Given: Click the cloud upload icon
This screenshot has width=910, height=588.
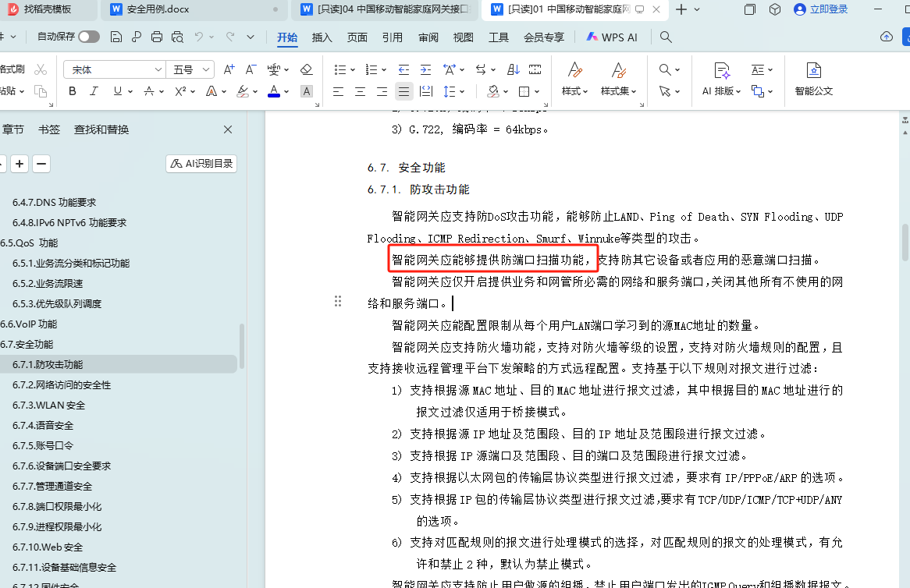Looking at the screenshot, I should [887, 37].
